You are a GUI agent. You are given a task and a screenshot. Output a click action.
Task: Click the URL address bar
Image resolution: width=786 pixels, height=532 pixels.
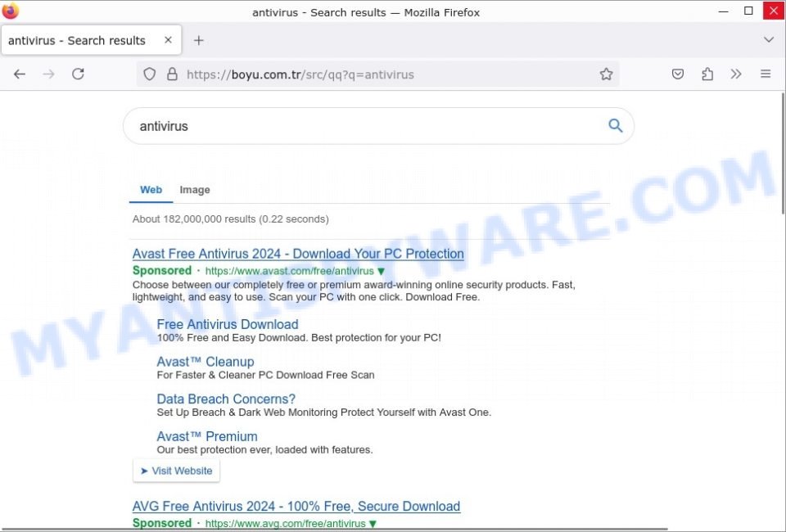(x=377, y=74)
